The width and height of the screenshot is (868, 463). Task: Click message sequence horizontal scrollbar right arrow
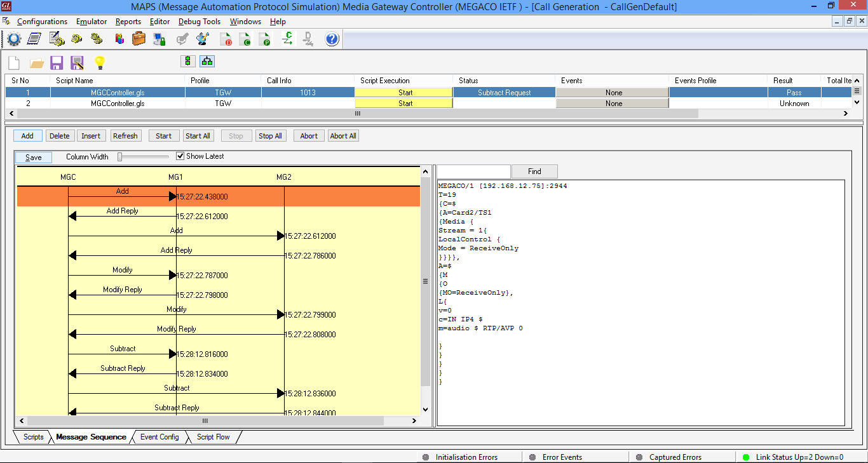tap(414, 420)
